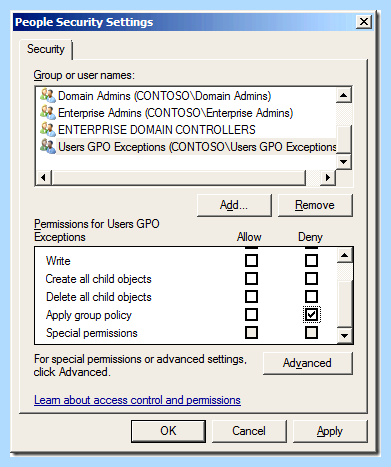Click the Special permissions label
Viewport: 391px width, 467px height.
92,333
